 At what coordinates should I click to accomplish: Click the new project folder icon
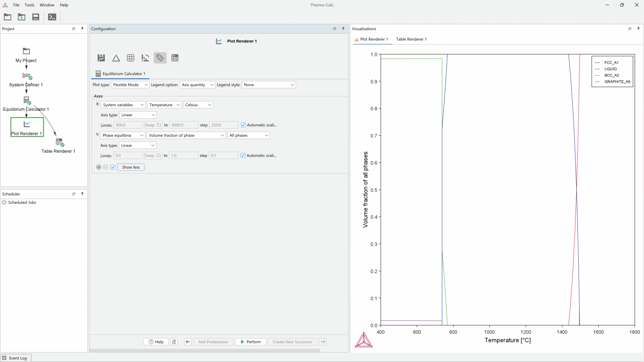point(8,17)
